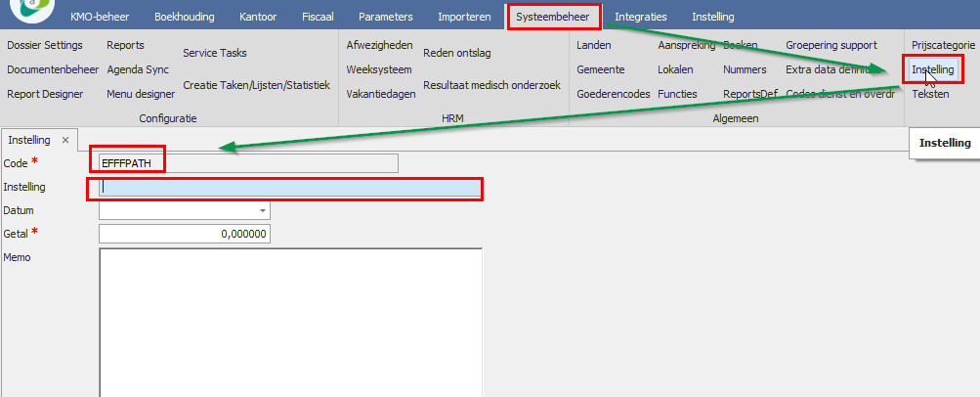Open the Landen list

pos(594,45)
